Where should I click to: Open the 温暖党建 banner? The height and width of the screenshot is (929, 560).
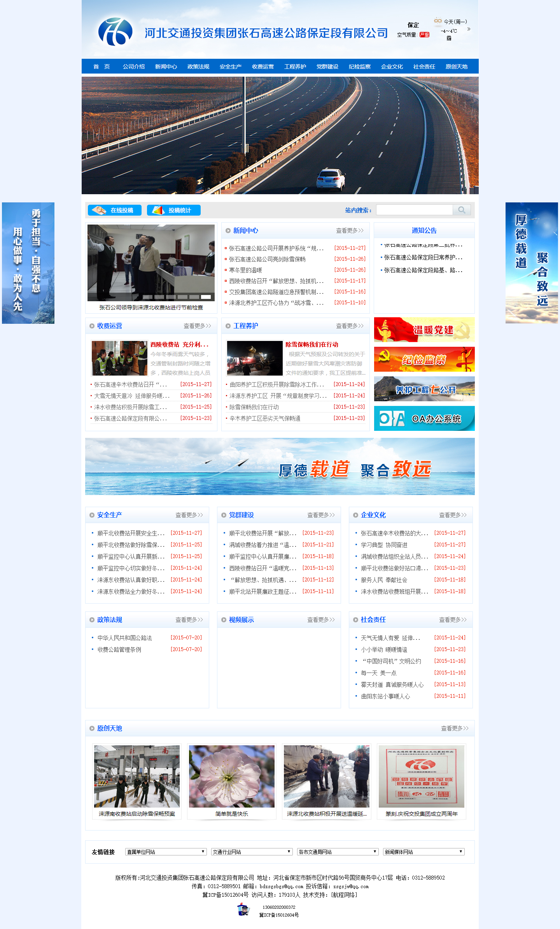coord(424,330)
